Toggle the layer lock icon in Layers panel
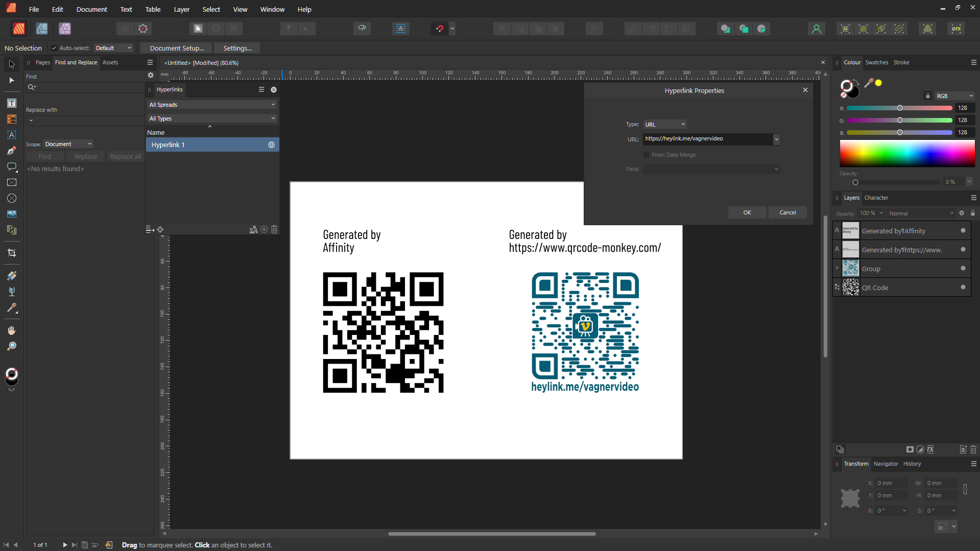This screenshot has width=980, height=551. (973, 213)
